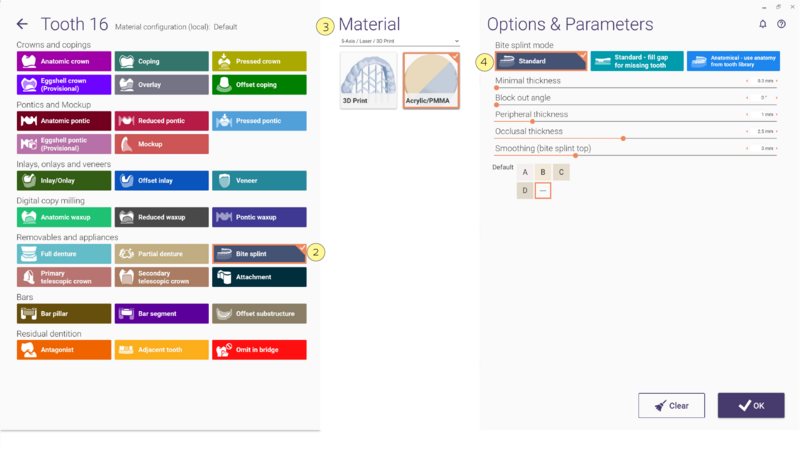Click the OK button

tap(751, 406)
